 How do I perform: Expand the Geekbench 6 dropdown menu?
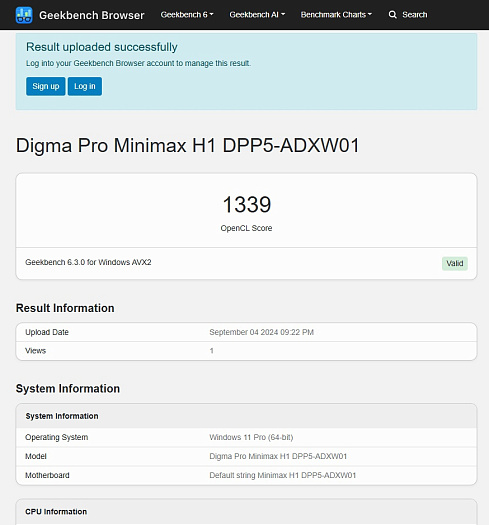[x=187, y=15]
